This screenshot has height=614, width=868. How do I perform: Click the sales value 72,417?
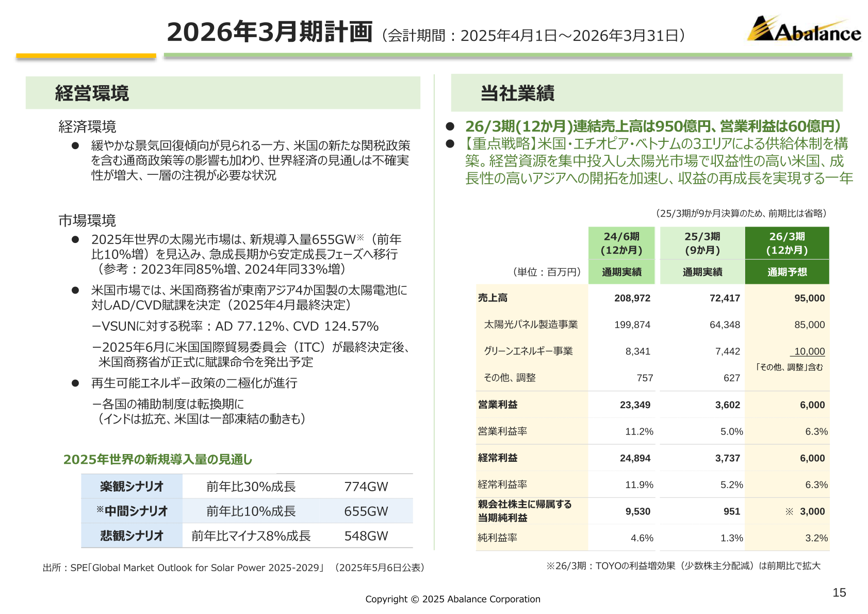(x=725, y=298)
